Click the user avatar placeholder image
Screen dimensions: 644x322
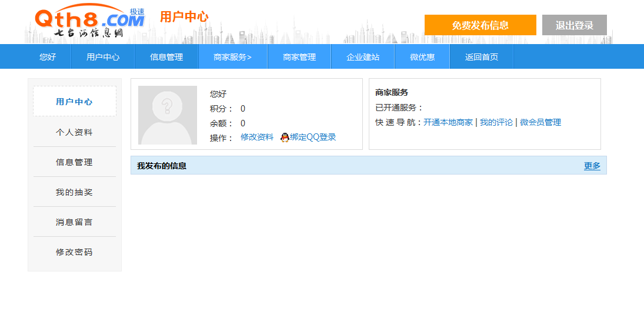(168, 115)
